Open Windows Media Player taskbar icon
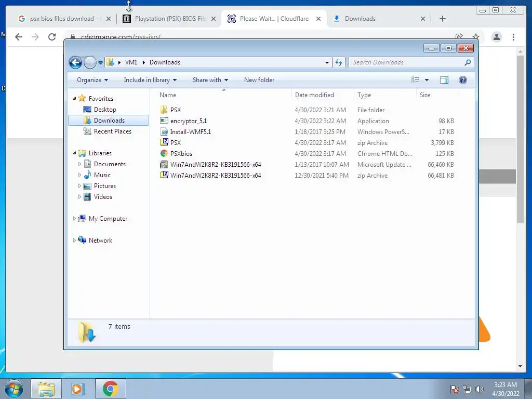The image size is (532, 399). pyautogui.click(x=78, y=389)
